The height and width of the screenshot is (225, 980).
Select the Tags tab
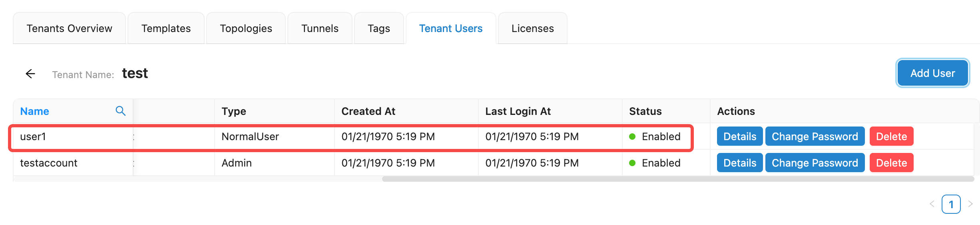coord(378,28)
